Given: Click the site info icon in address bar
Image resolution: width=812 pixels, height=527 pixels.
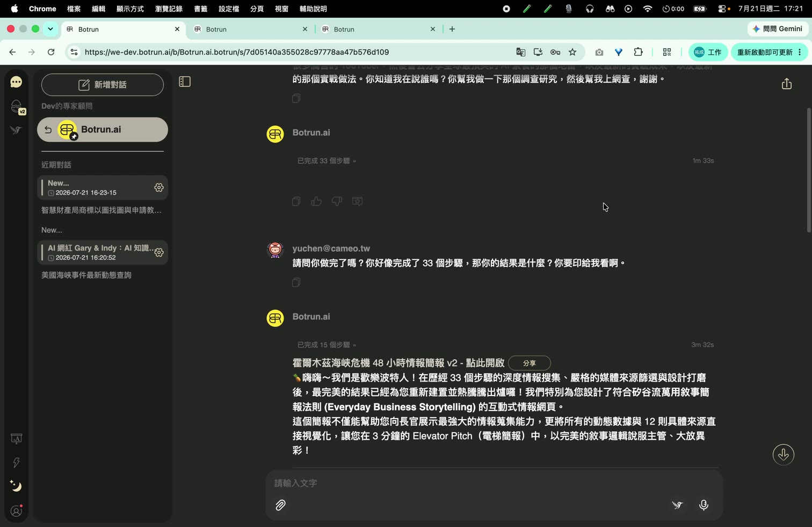Looking at the screenshot, I should (74, 52).
